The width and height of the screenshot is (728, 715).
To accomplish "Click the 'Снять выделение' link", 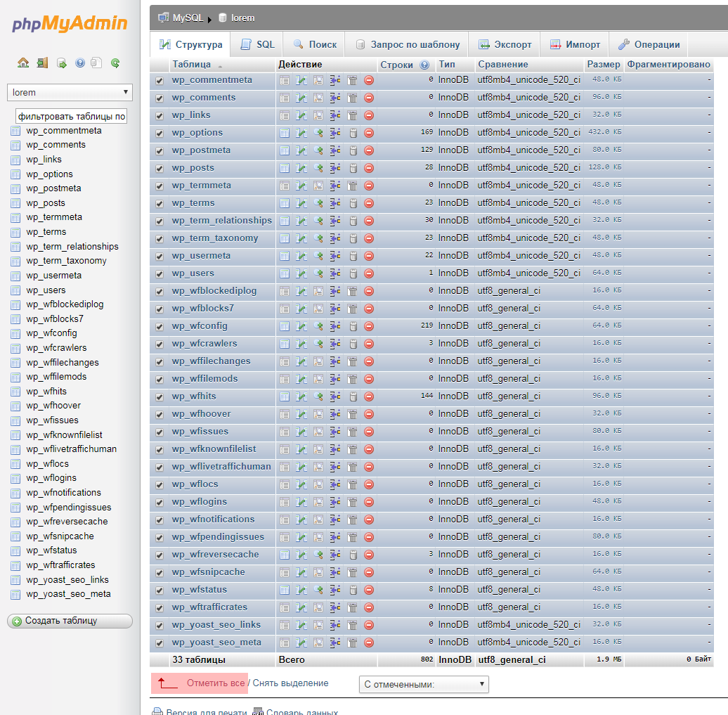I will coord(290,683).
